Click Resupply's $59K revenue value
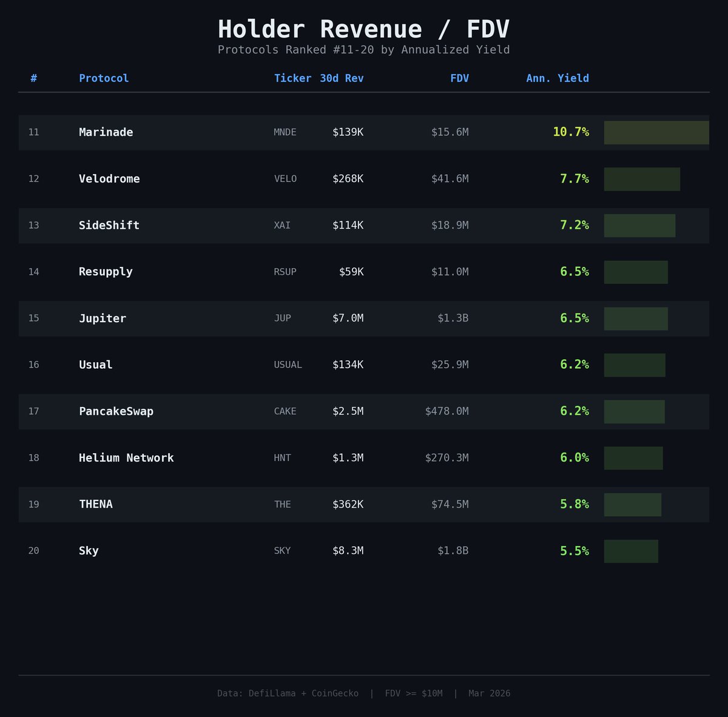 pyautogui.click(x=351, y=272)
